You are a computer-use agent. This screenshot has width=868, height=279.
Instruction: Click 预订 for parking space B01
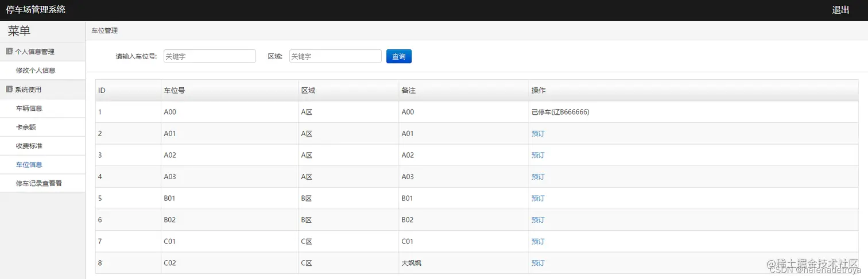coord(538,198)
